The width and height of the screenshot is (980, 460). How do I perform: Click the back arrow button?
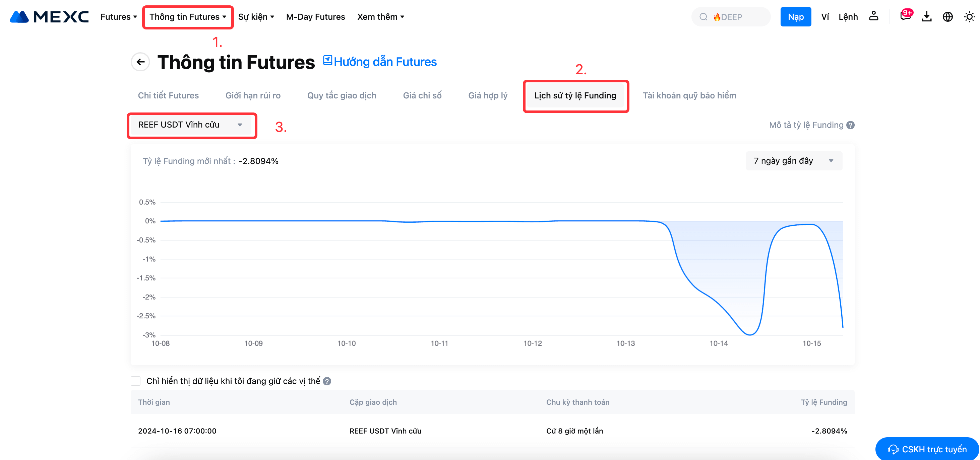tap(140, 62)
